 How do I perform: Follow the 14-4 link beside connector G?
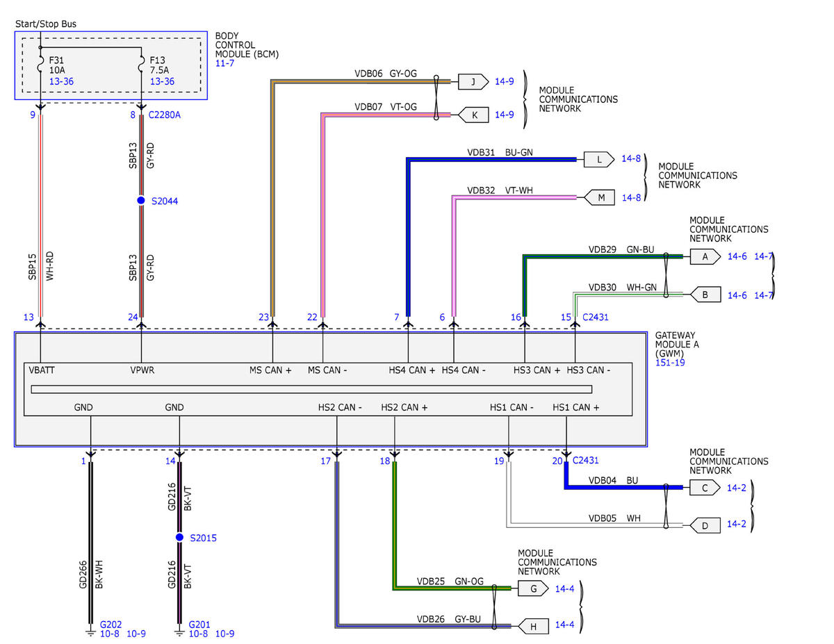click(x=564, y=588)
